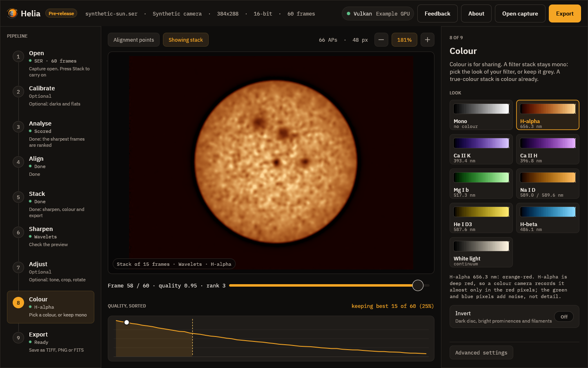Go to step 3 Analyse
588x368 pixels.
[51, 134]
